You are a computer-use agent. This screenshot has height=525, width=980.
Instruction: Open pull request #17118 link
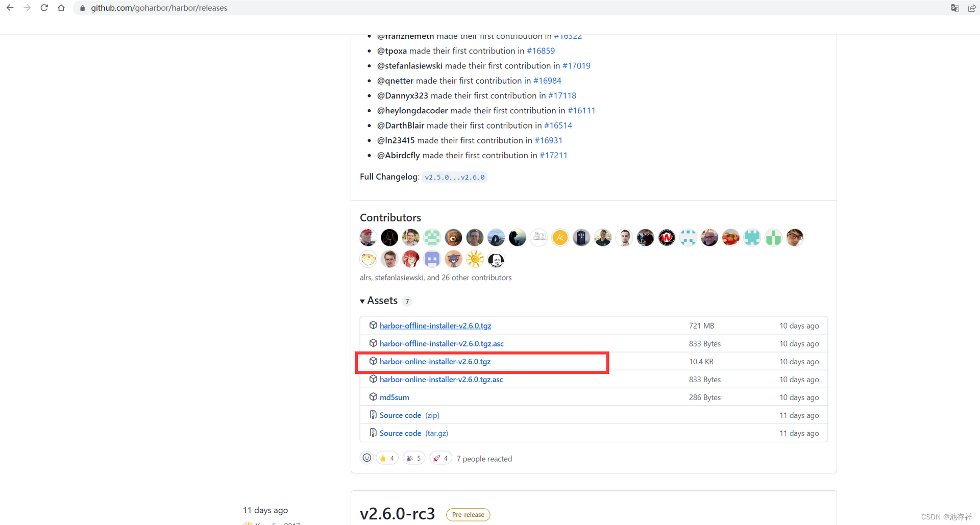562,95
